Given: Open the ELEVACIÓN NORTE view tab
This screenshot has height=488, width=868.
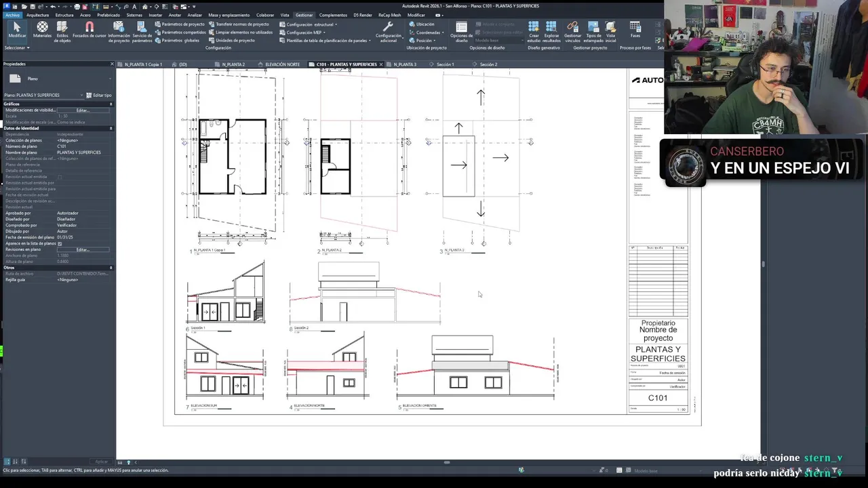Looking at the screenshot, I should point(282,64).
